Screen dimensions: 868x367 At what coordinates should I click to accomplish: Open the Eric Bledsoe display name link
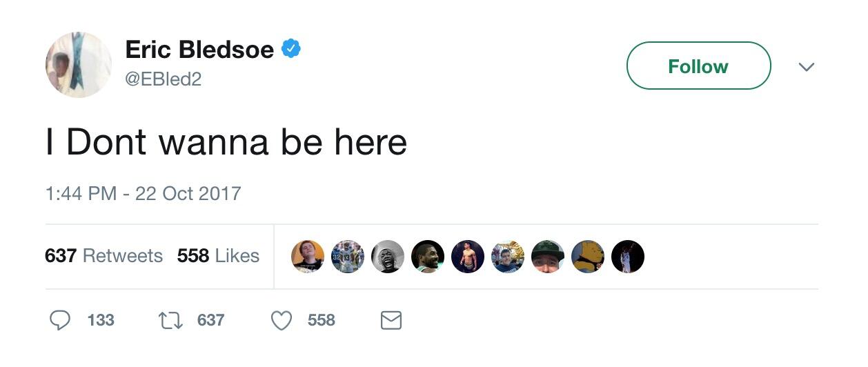(199, 49)
